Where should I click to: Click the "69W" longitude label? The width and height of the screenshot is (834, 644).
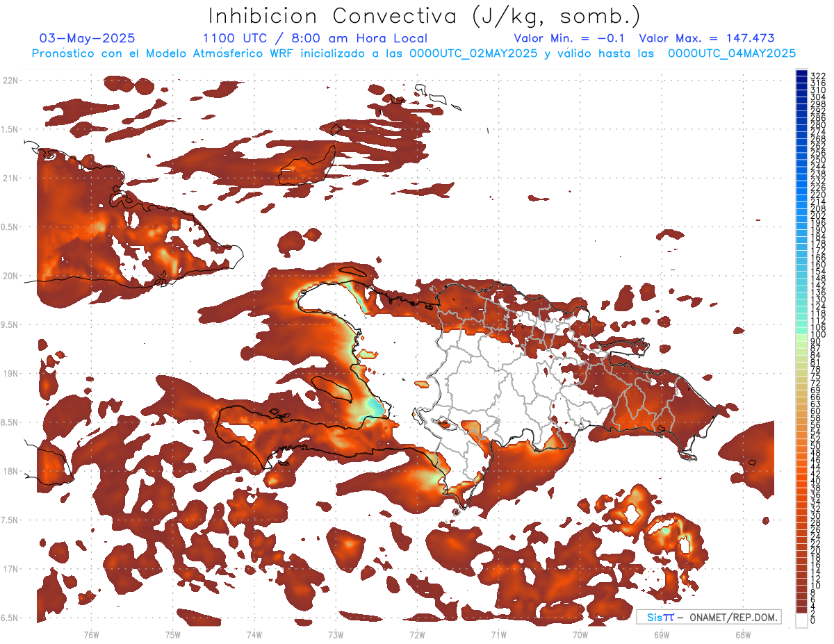[662, 634]
